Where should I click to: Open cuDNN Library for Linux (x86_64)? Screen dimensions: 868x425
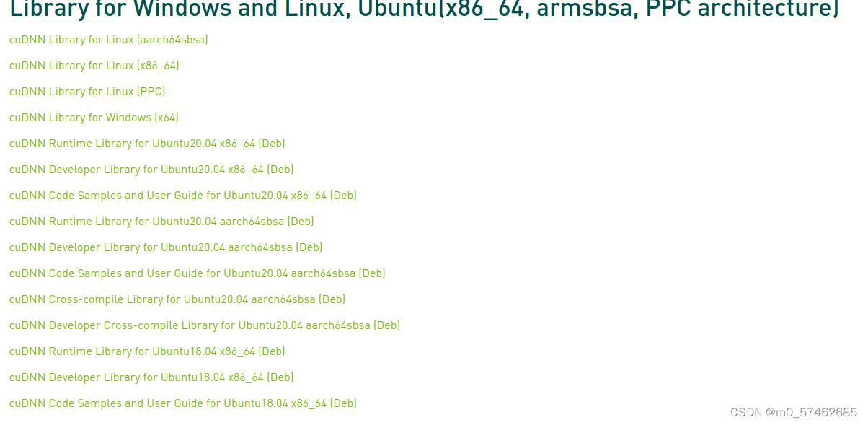pyautogui.click(x=94, y=66)
